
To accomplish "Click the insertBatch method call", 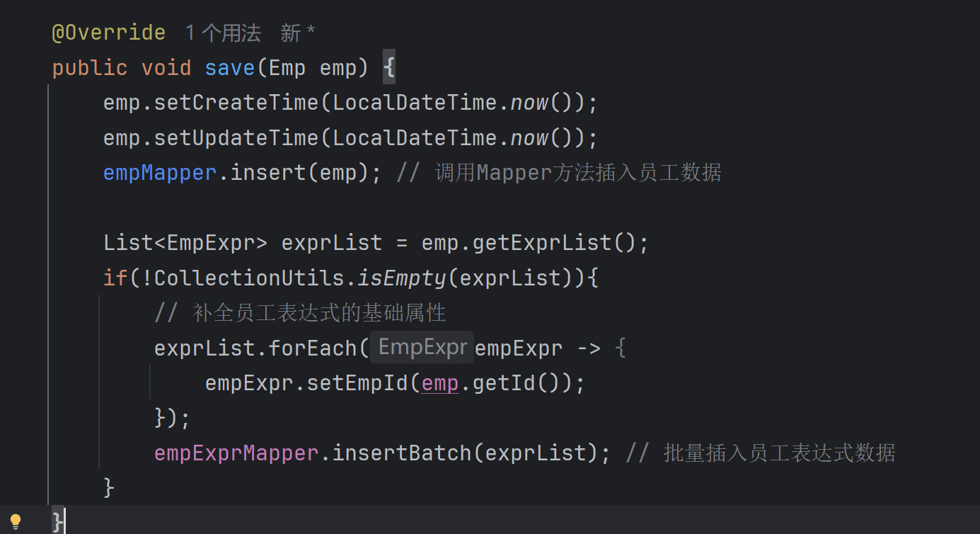I will click(x=402, y=453).
